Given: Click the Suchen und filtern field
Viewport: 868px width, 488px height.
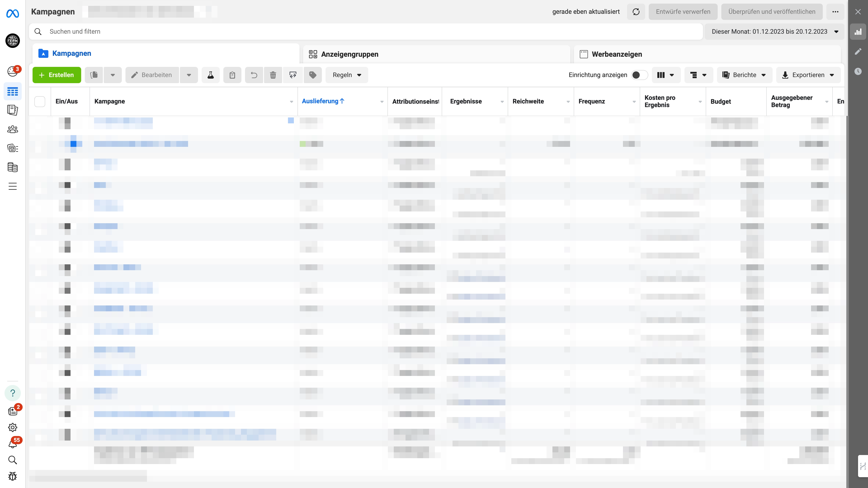Looking at the screenshot, I should tap(366, 32).
